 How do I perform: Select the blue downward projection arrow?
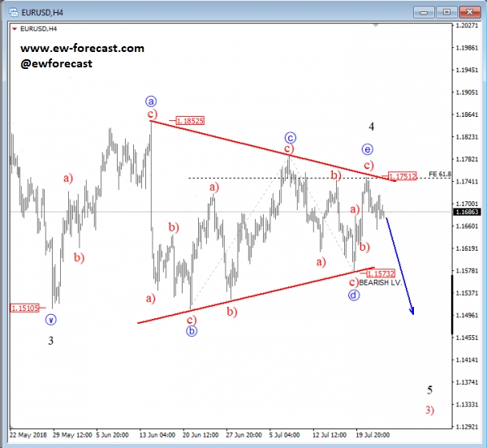point(400,267)
